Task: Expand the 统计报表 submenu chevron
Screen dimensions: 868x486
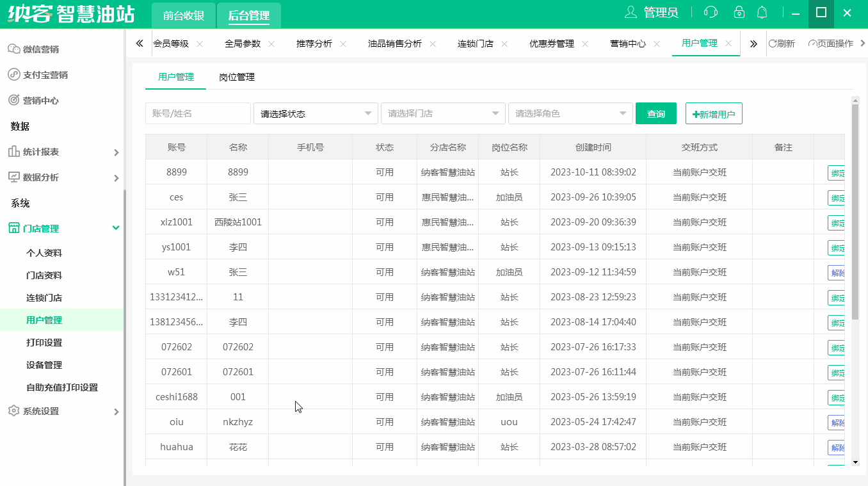Action: click(116, 152)
